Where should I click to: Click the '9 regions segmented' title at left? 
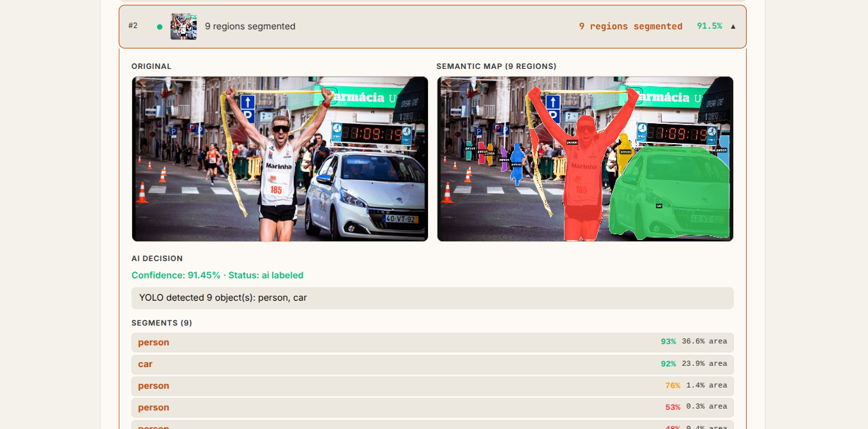click(x=250, y=26)
